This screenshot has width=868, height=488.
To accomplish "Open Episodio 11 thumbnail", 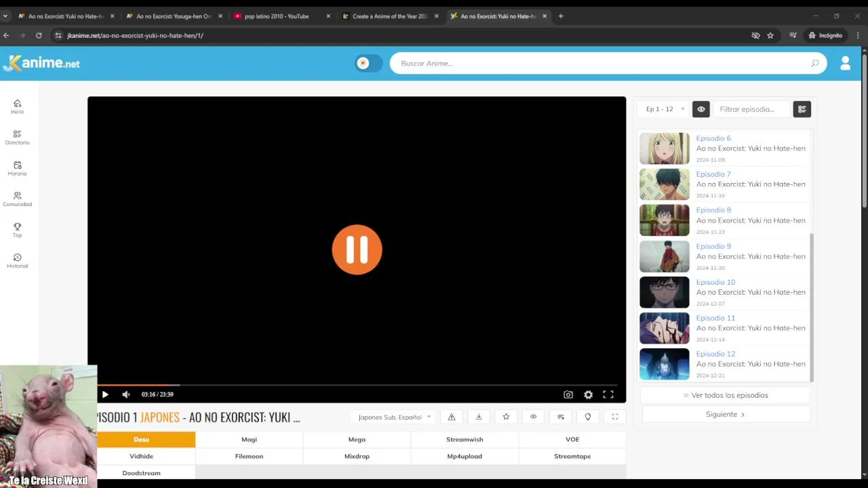I will pos(665,328).
